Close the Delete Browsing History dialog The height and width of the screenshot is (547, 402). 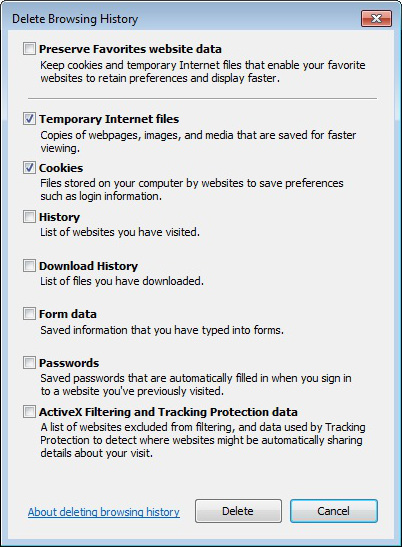coord(376,18)
